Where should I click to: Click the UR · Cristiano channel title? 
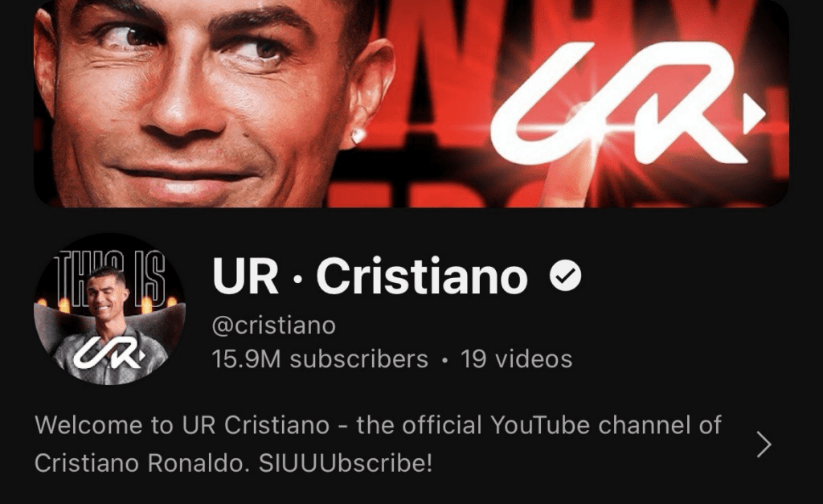pyautogui.click(x=370, y=277)
